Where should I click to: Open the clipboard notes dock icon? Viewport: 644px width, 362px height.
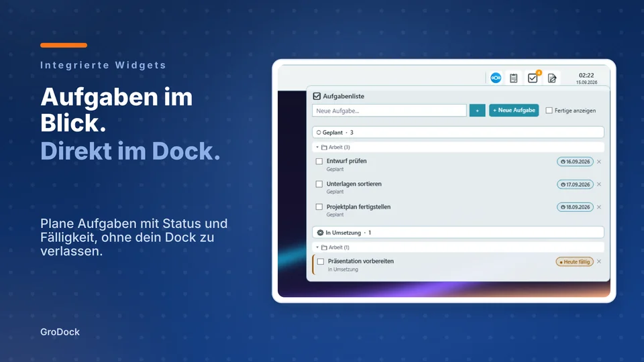(513, 78)
